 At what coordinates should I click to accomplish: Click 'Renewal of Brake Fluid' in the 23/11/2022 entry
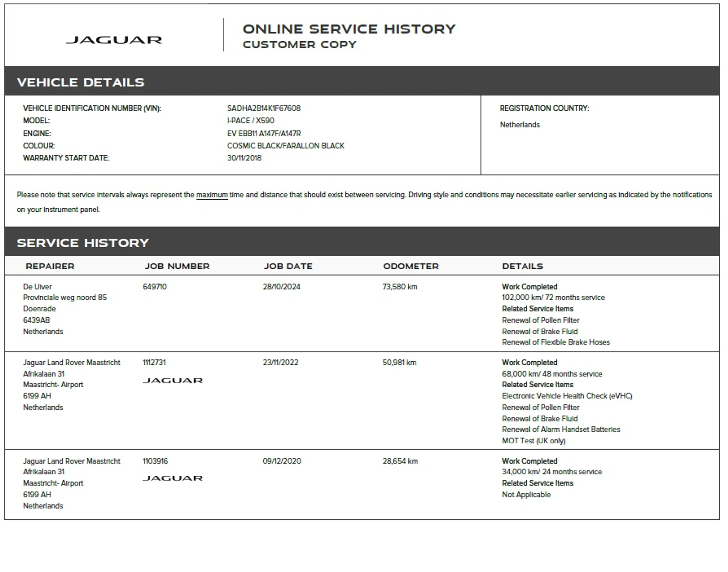pyautogui.click(x=540, y=419)
